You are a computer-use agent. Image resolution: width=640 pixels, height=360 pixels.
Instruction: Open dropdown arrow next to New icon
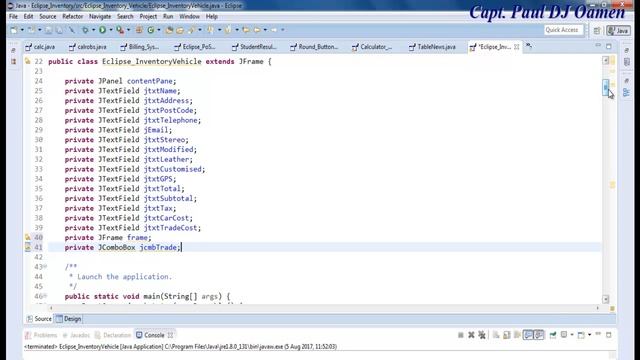click(x=22, y=30)
